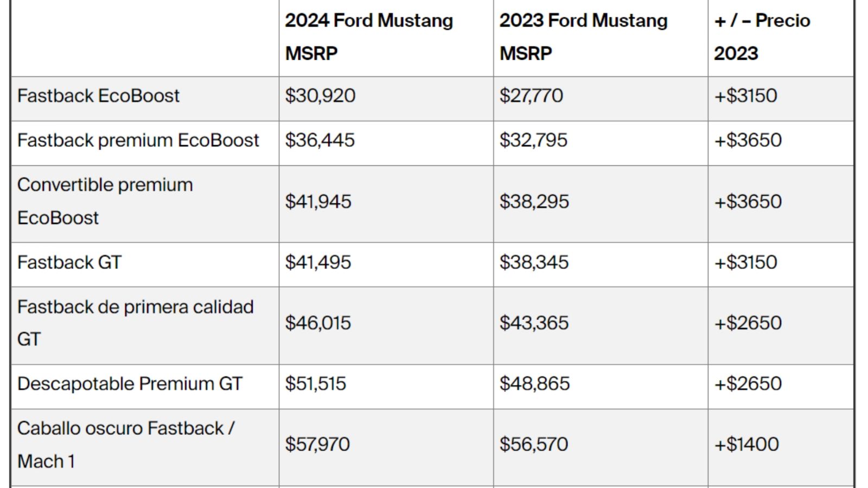
Task: Select the "+ / – Precio 2023" header cell
Action: pos(762,37)
